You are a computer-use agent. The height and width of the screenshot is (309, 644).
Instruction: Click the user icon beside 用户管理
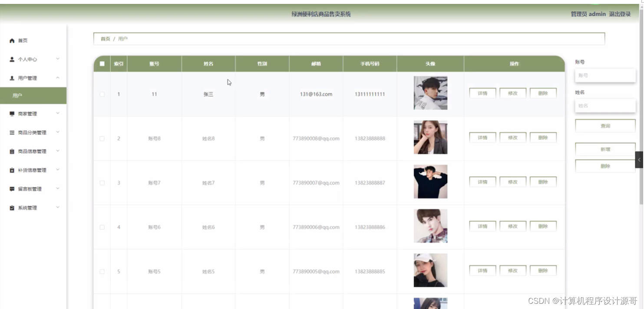pyautogui.click(x=12, y=78)
